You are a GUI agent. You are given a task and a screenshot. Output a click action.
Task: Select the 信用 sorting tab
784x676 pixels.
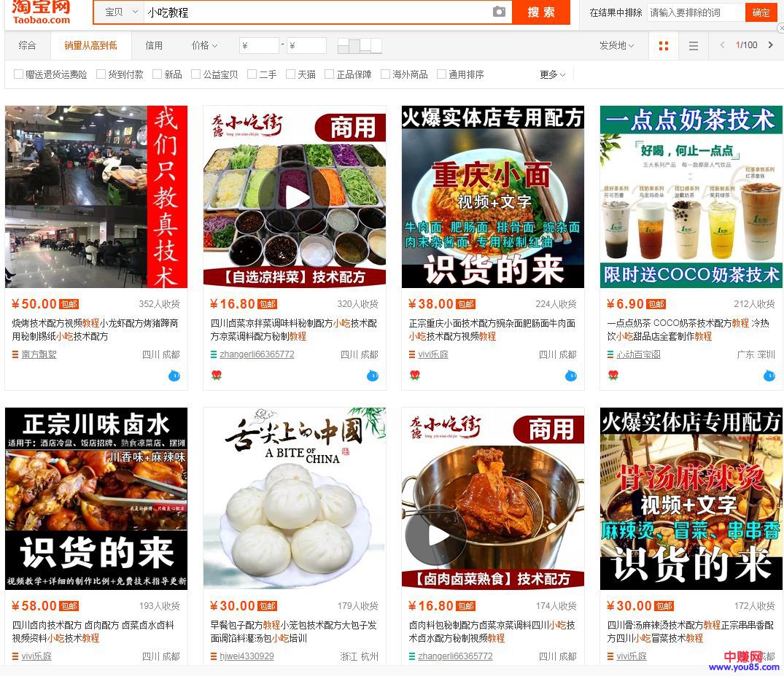(154, 45)
